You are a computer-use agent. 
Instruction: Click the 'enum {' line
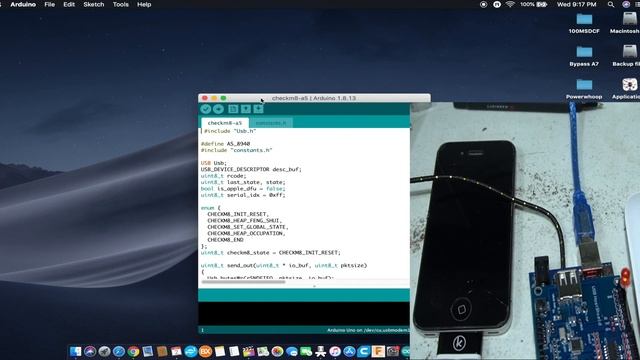point(210,208)
